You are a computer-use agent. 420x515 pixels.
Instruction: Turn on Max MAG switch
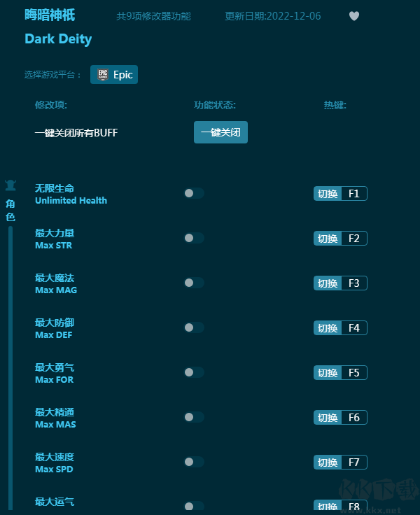coord(194,283)
